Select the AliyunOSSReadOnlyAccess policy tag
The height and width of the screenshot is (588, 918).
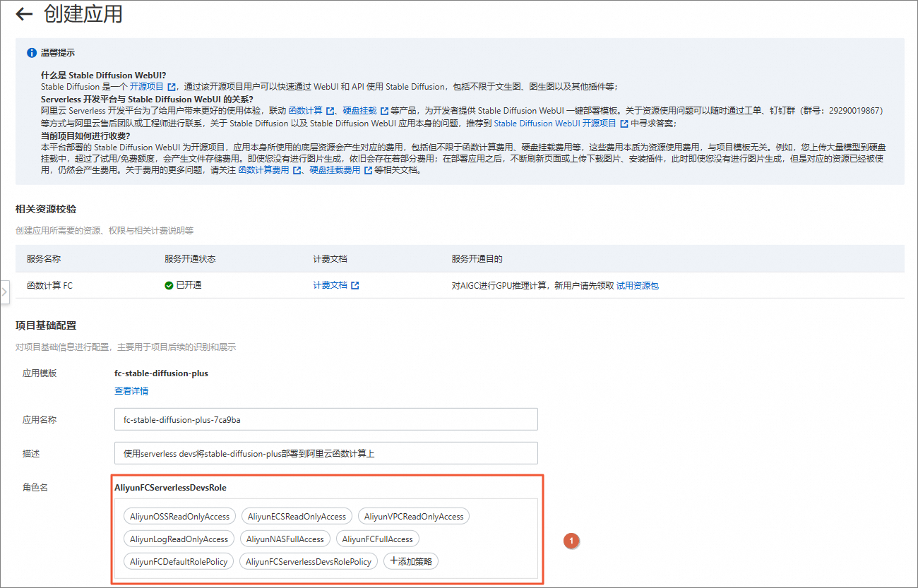[x=180, y=516]
